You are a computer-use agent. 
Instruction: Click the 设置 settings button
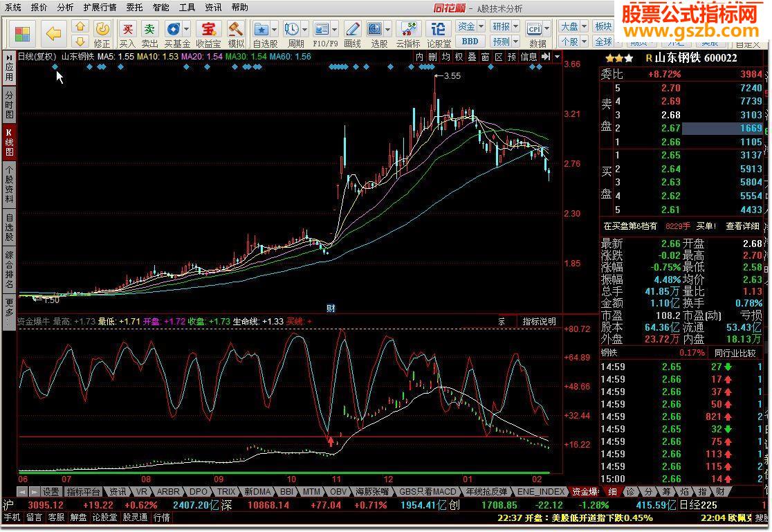click(x=50, y=492)
